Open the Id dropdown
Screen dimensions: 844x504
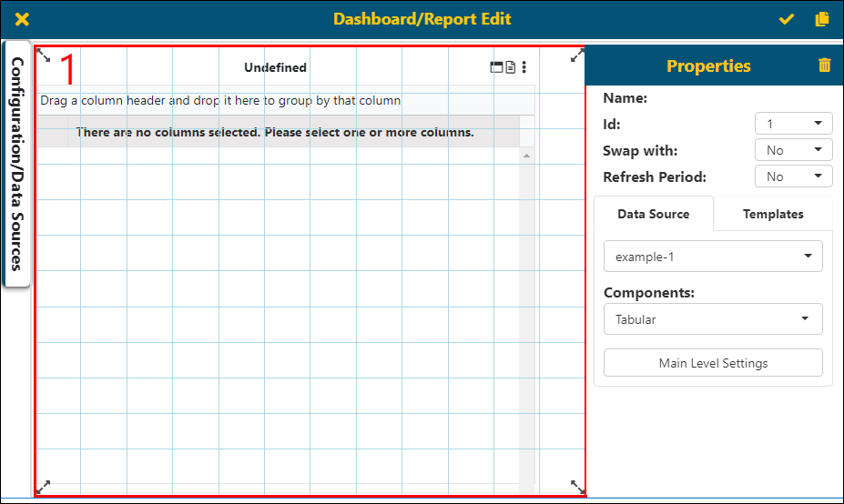coord(793,124)
